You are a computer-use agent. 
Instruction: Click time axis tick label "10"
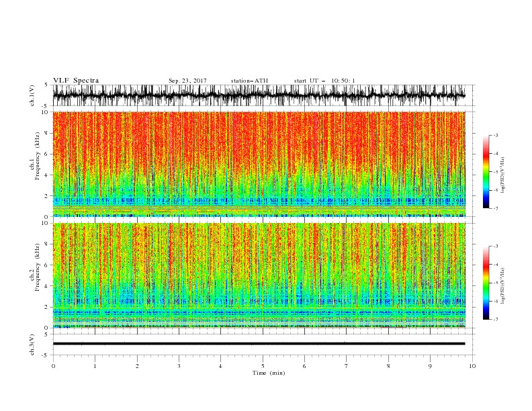coord(472,366)
